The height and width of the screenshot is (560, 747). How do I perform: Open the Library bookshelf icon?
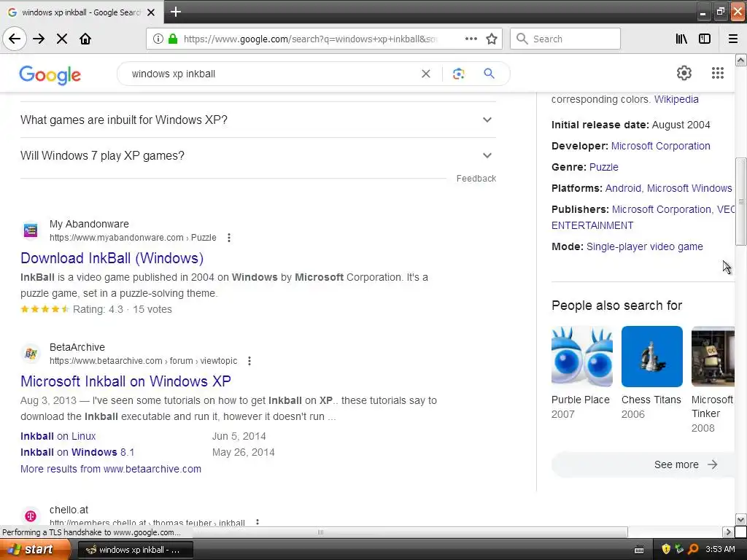coord(681,39)
